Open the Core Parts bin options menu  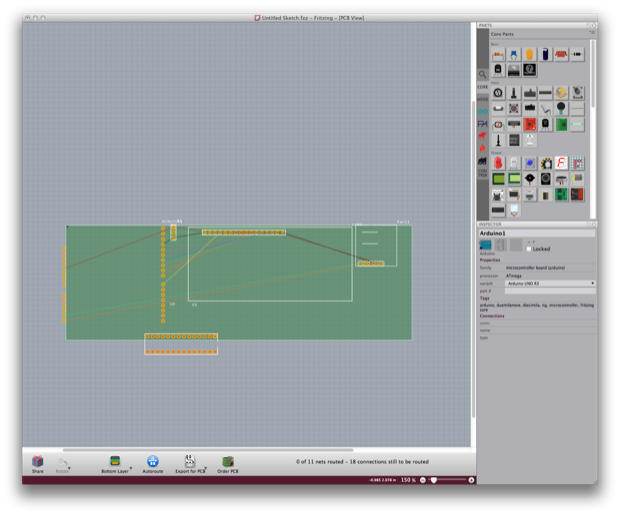592,33
